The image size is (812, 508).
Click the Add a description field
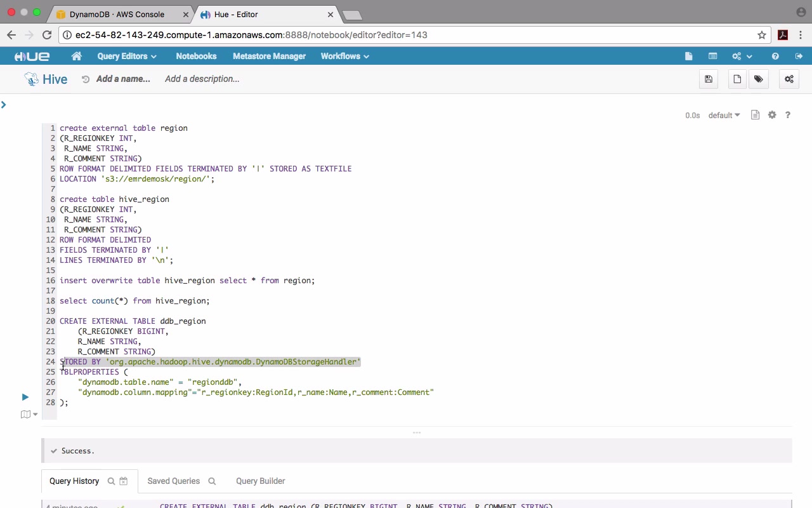tap(202, 79)
